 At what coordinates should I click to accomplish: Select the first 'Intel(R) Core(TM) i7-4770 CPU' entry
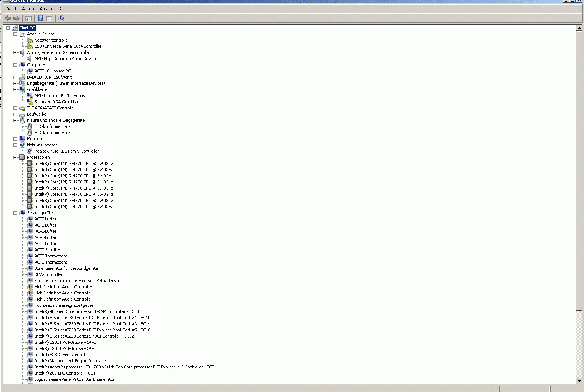74,163
